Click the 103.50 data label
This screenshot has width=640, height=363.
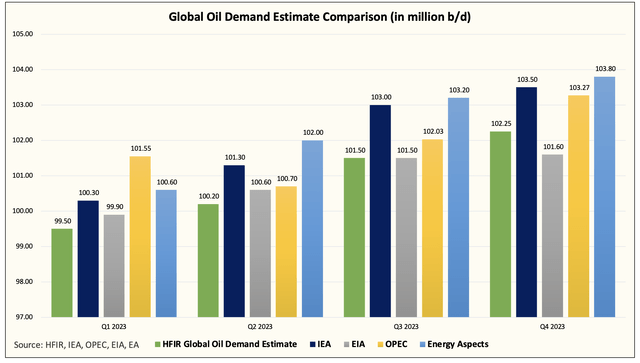527,80
